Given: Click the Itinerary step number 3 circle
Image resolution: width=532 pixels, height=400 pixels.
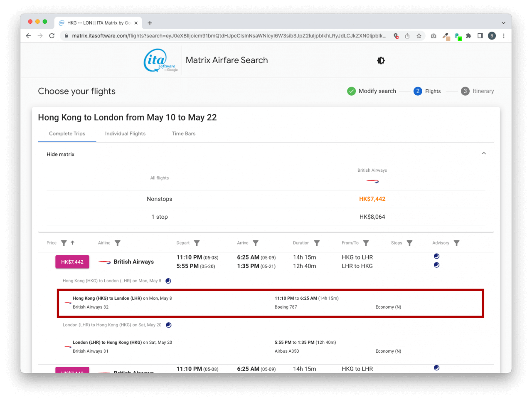Looking at the screenshot, I should [x=465, y=91].
